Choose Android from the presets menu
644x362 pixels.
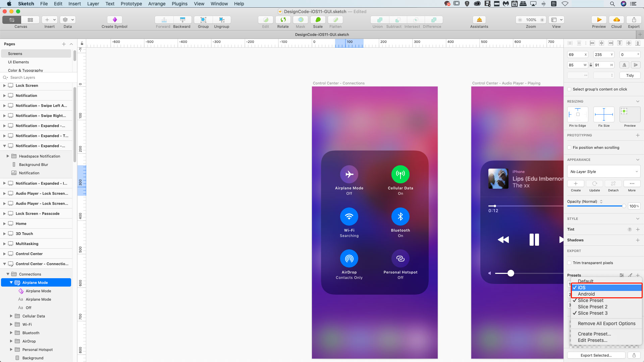pyautogui.click(x=586, y=294)
